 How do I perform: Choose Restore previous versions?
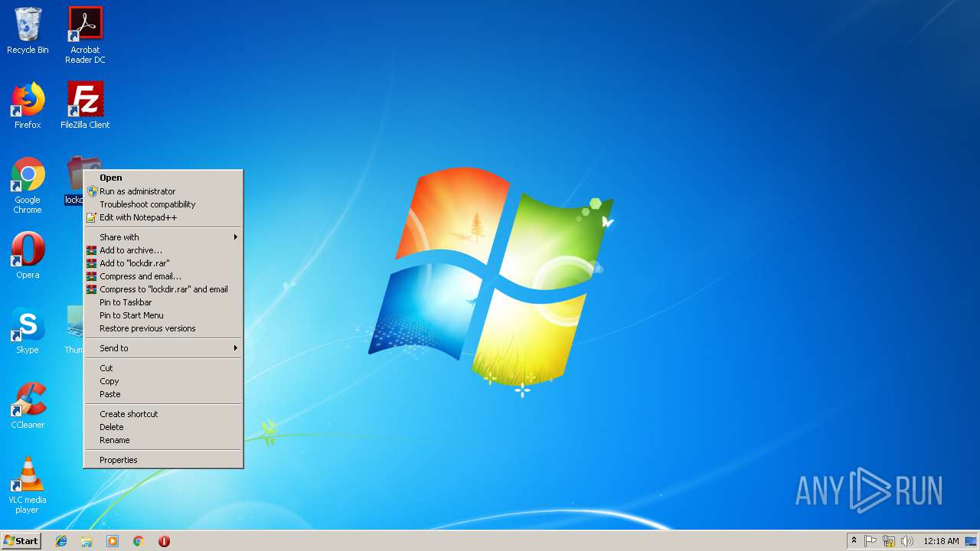click(163, 328)
